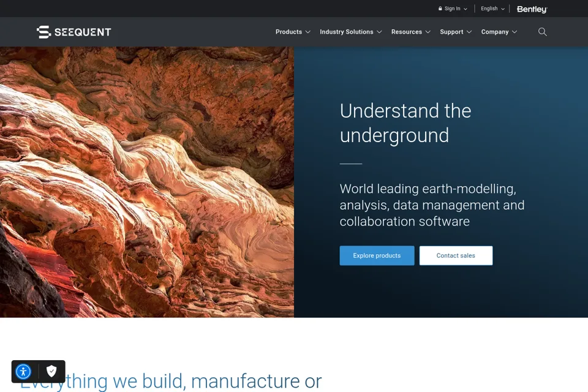
Task: Select the English language option
Action: (x=489, y=9)
